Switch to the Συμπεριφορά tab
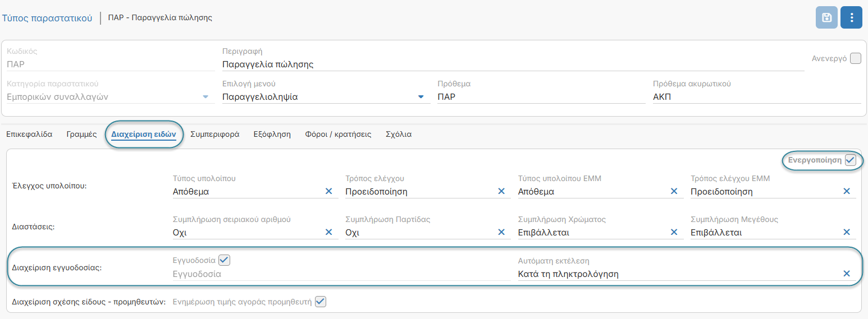The width and height of the screenshot is (868, 319). coord(215,135)
